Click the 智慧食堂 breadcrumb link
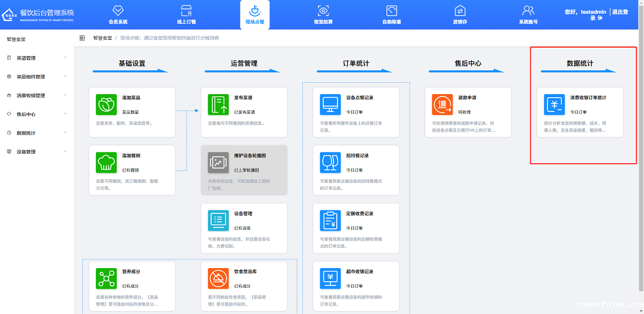 click(x=103, y=38)
